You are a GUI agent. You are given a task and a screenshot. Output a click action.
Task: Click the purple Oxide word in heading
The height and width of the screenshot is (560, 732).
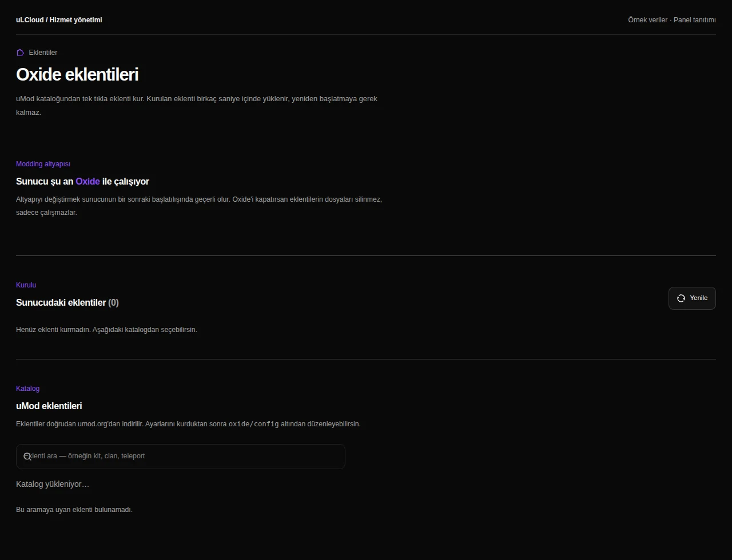(87, 182)
